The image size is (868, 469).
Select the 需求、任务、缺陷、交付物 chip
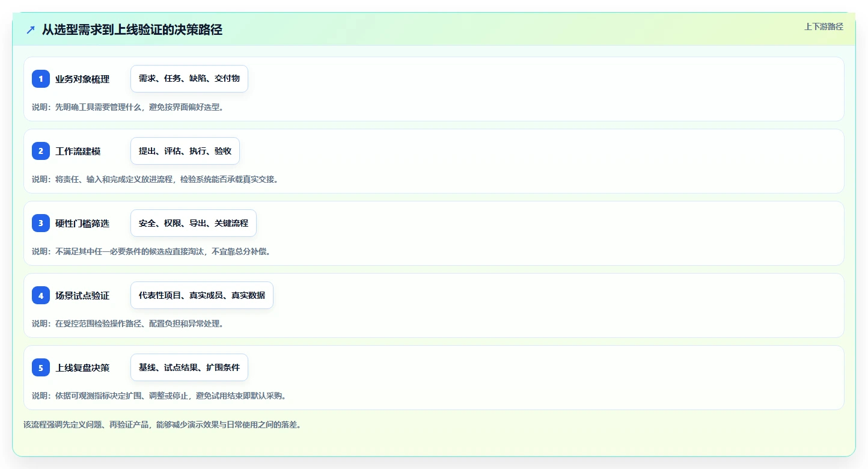pos(189,79)
